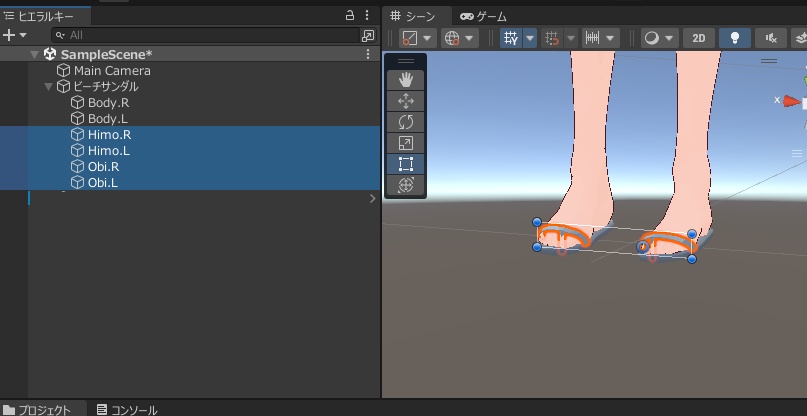807x416 pixels.
Task: Select the Move tool
Action: (x=405, y=101)
